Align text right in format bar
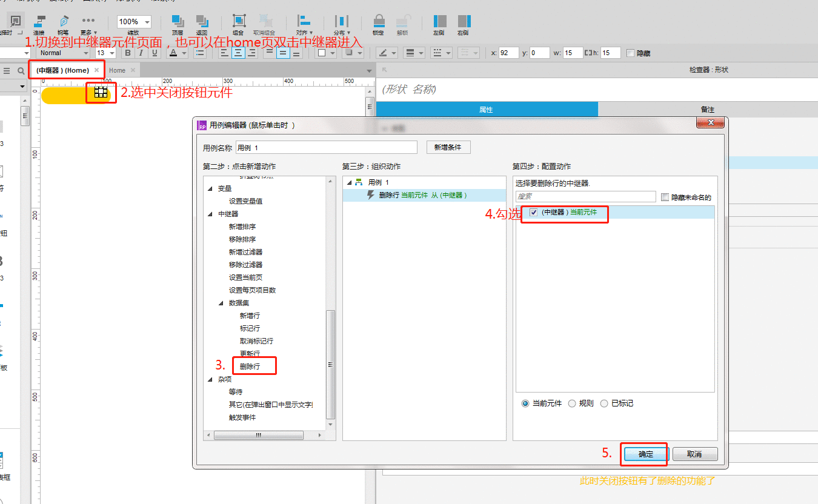The height and width of the screenshot is (504, 818). click(x=252, y=53)
